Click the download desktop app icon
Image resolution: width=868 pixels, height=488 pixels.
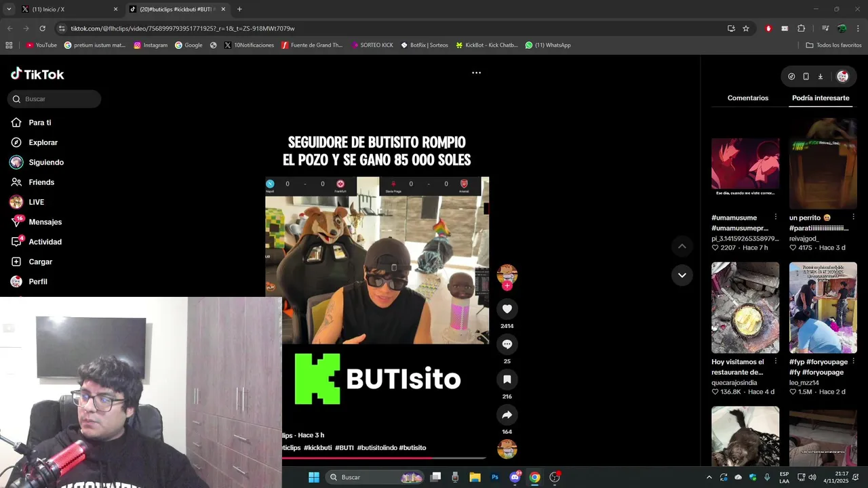coord(820,77)
